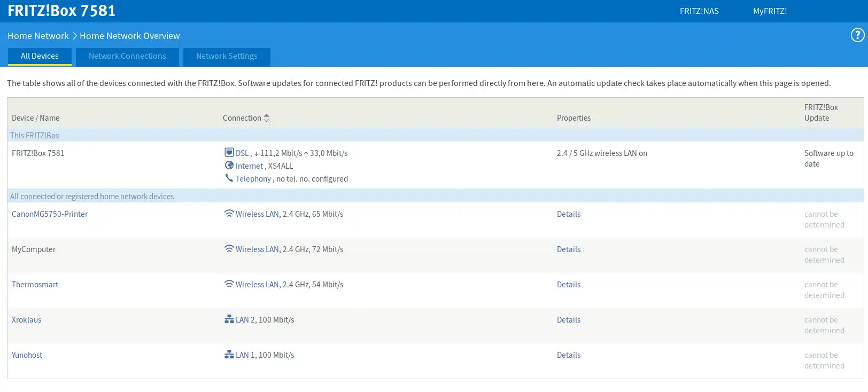Click the Wi-Fi icon in CanonMG5750-Printer row
The height and width of the screenshot is (392, 868).
point(229,214)
